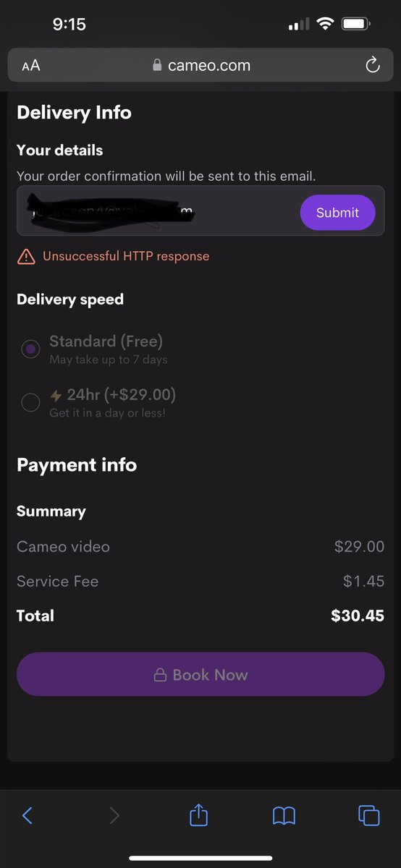Tap the lock icon beside cameo.com
Image resolution: width=401 pixels, height=868 pixels.
click(157, 66)
